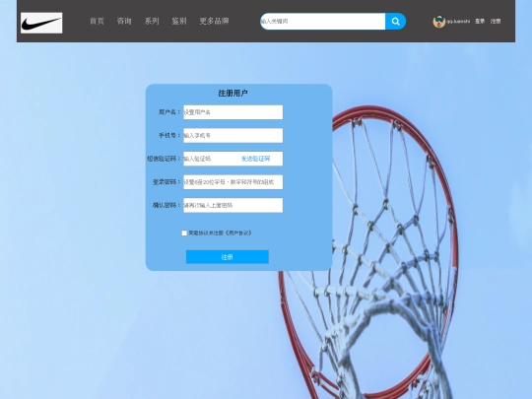Focus the 手机号 input field
532x399 pixels.
point(233,135)
